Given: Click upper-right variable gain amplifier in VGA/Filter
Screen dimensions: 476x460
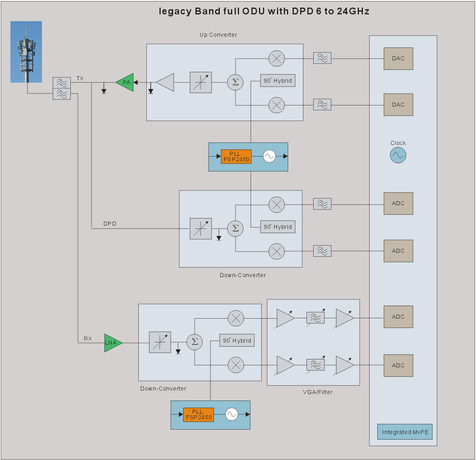Looking at the screenshot, I should tap(344, 318).
